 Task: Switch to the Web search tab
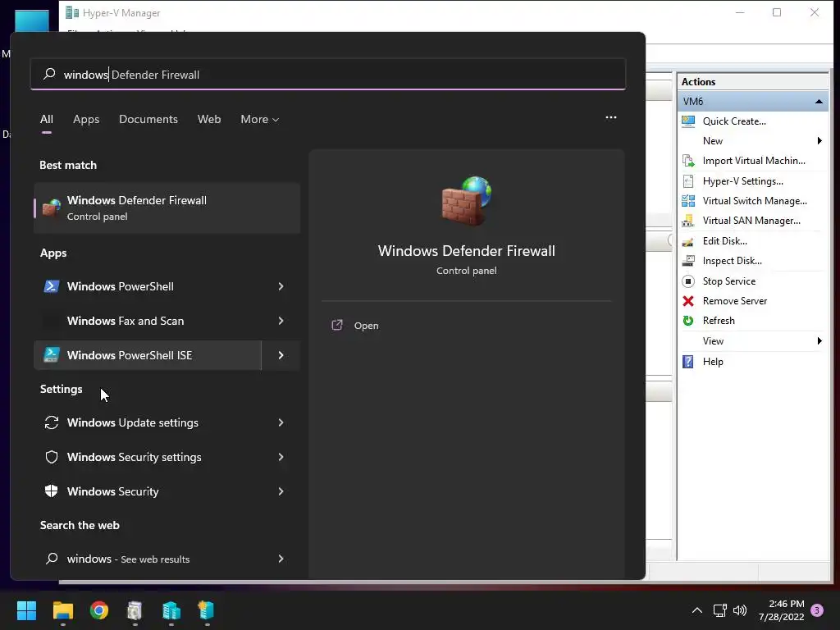[209, 120]
